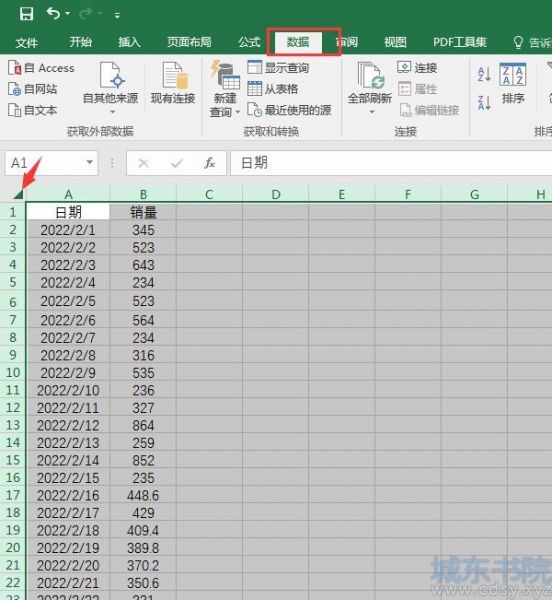The image size is (552, 600).
Task: Import data with 自文本
Action: [x=33, y=110]
